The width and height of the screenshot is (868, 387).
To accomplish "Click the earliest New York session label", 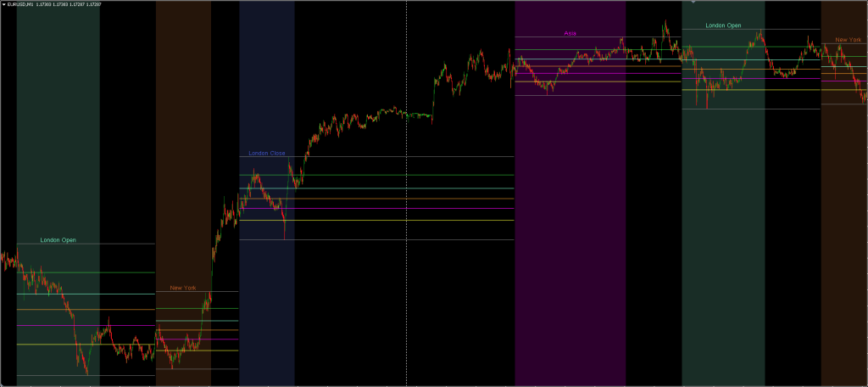I will (x=183, y=288).
